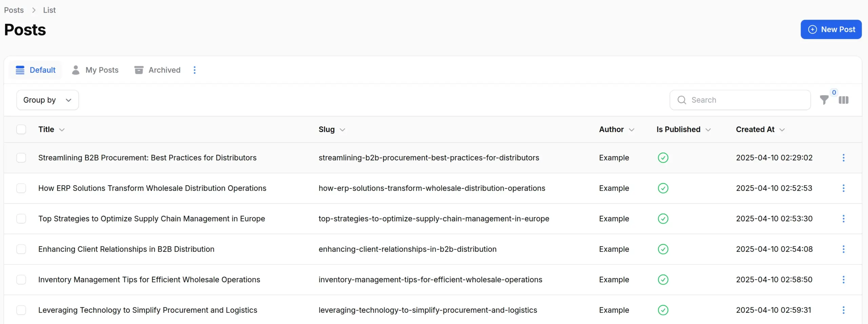The image size is (868, 324).
Task: Click the person icon beside My Posts
Action: 75,70
